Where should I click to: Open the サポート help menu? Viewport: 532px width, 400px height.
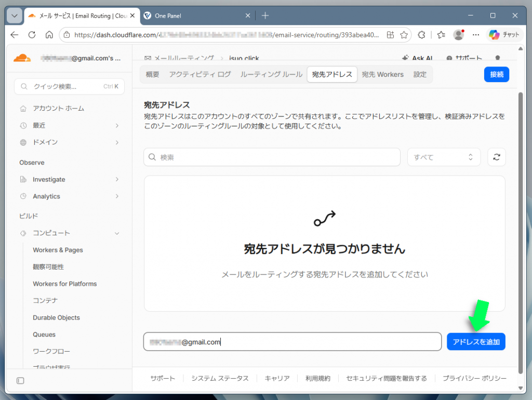[464, 58]
